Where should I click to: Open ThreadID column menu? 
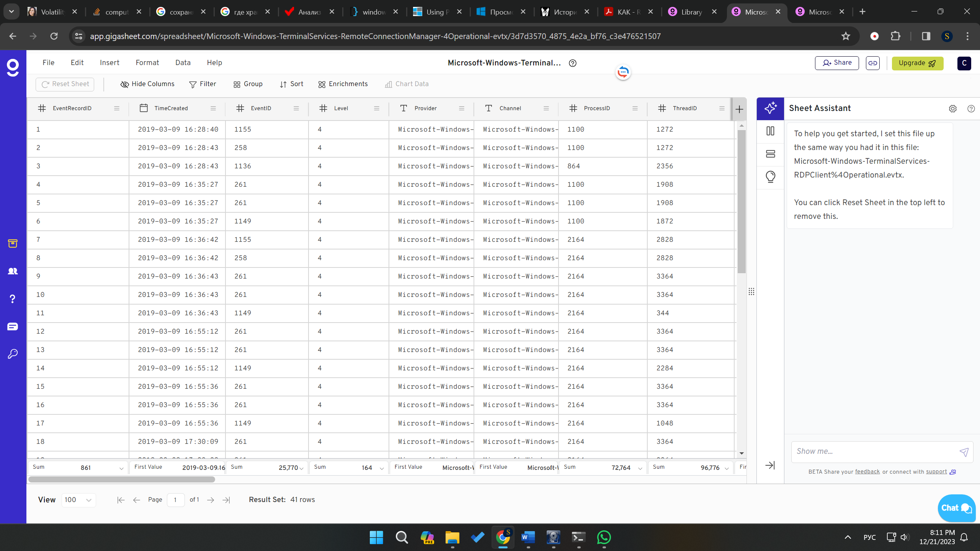722,109
